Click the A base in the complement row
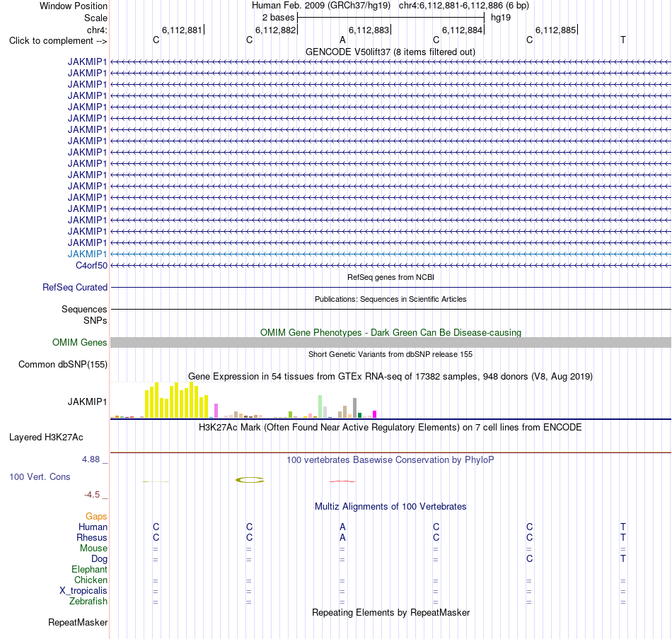Screen dimensions: 672x639 tap(342, 40)
